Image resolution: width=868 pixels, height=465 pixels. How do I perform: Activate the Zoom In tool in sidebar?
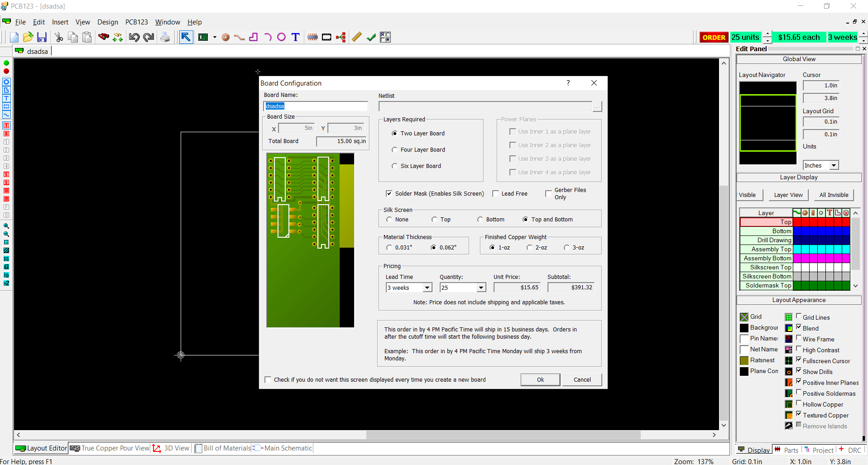pyautogui.click(x=6, y=226)
